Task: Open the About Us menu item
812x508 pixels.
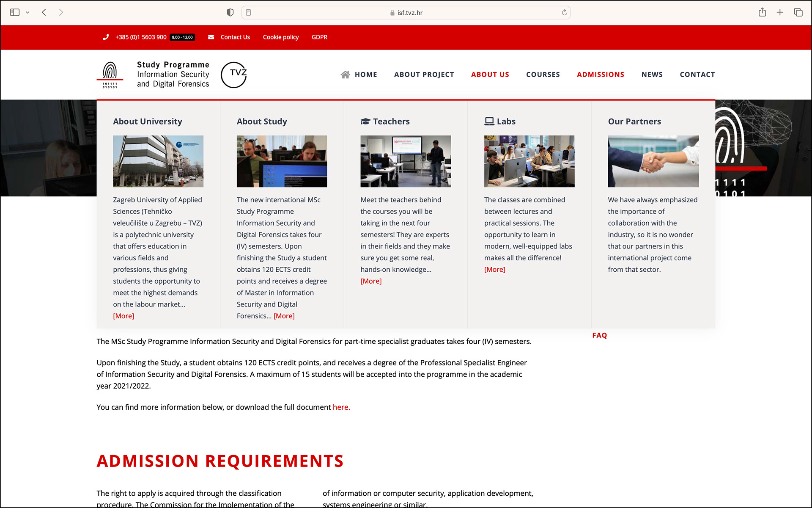Action: pyautogui.click(x=490, y=75)
